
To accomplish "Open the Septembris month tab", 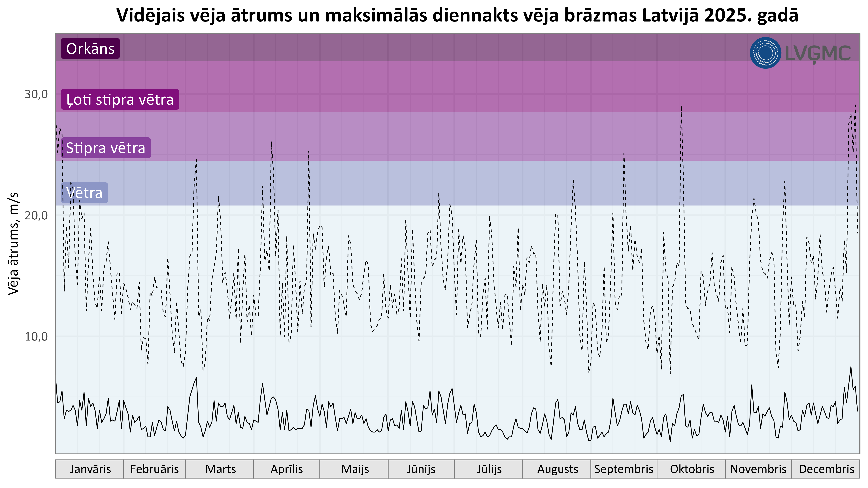I will [x=624, y=469].
